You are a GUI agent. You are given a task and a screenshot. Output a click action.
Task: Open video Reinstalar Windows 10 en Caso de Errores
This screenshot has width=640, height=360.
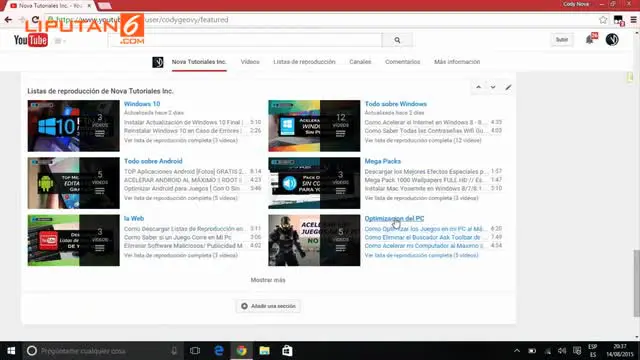pyautogui.click(x=182, y=131)
